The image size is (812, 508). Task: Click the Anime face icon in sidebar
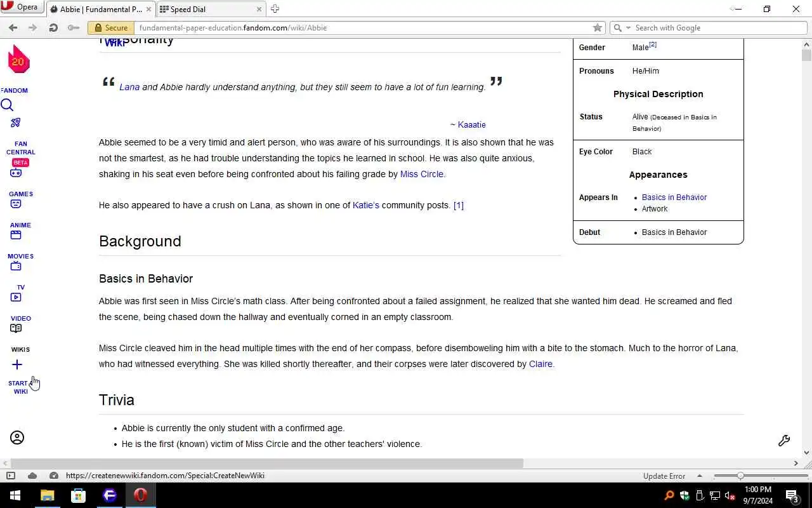coord(16,204)
